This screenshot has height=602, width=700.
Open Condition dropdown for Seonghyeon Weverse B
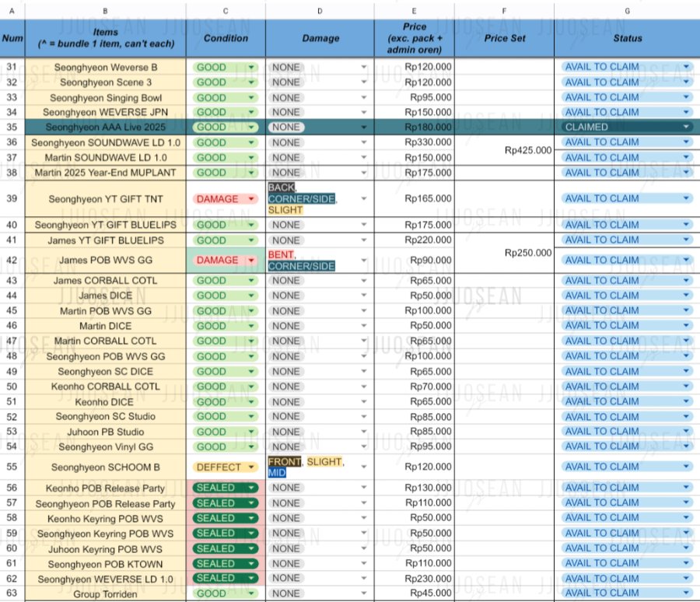point(226,68)
